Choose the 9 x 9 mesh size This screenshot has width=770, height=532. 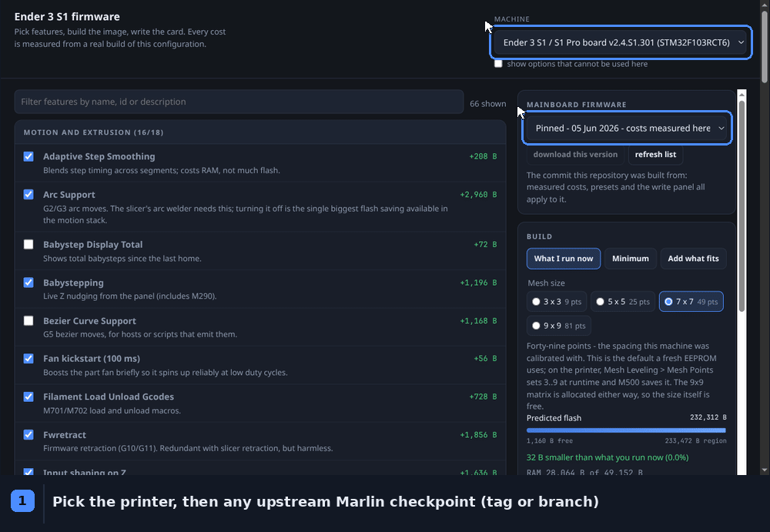(559, 326)
